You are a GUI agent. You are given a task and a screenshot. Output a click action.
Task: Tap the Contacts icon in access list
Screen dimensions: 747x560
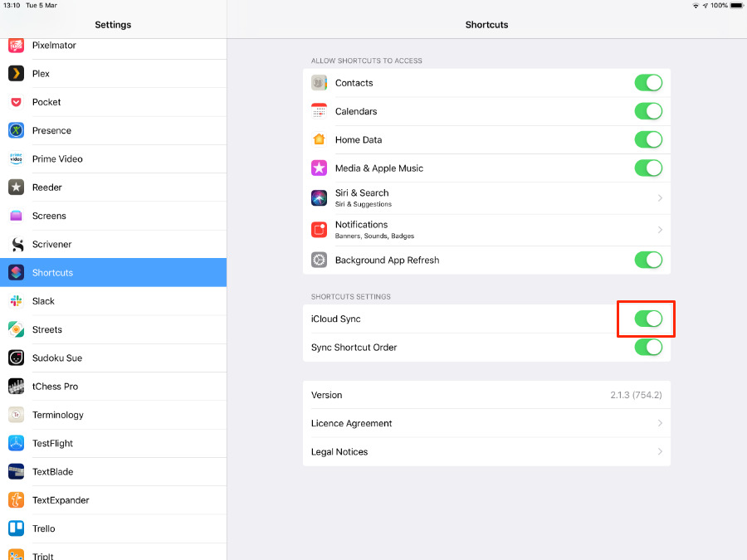320,83
